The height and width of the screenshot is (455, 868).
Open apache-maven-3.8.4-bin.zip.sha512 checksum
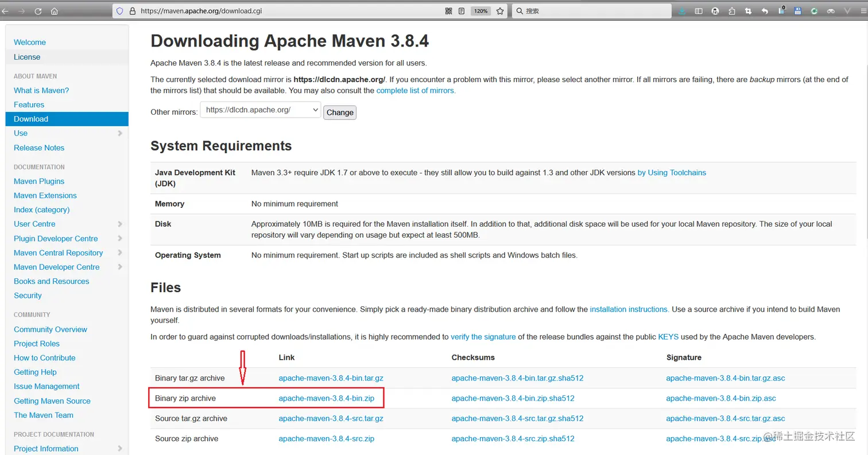point(513,398)
